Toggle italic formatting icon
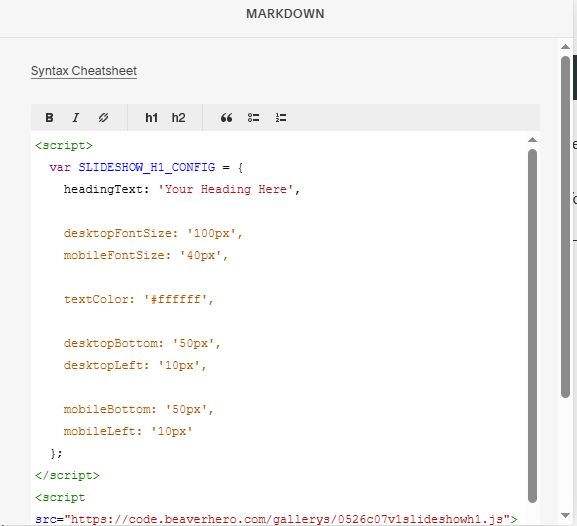This screenshot has height=526, width=577. [x=76, y=118]
